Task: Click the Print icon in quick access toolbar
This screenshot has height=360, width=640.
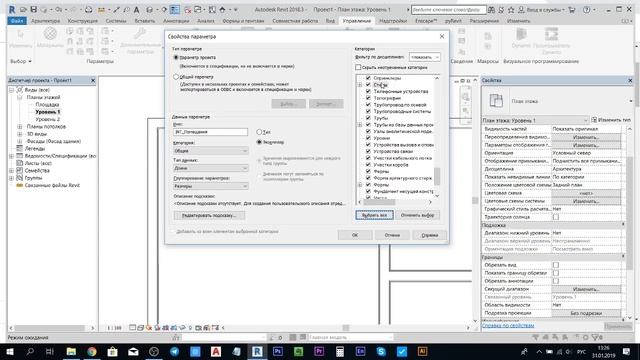Action: coord(88,9)
